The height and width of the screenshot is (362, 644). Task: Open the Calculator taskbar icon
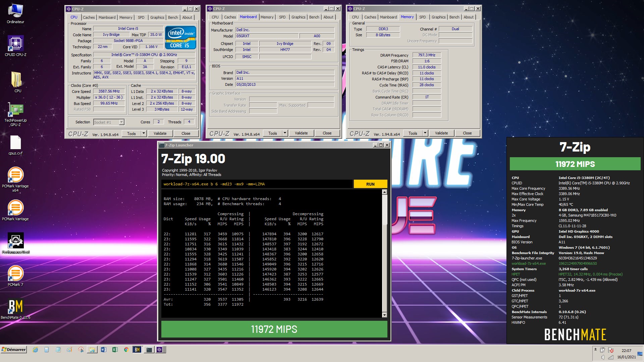47,350
